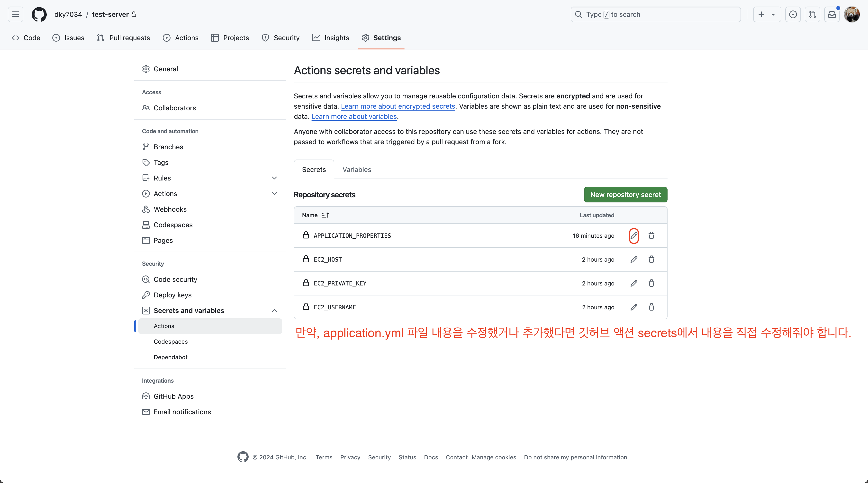Expand the Rules sidebar section
The width and height of the screenshot is (868, 483).
[x=274, y=178]
